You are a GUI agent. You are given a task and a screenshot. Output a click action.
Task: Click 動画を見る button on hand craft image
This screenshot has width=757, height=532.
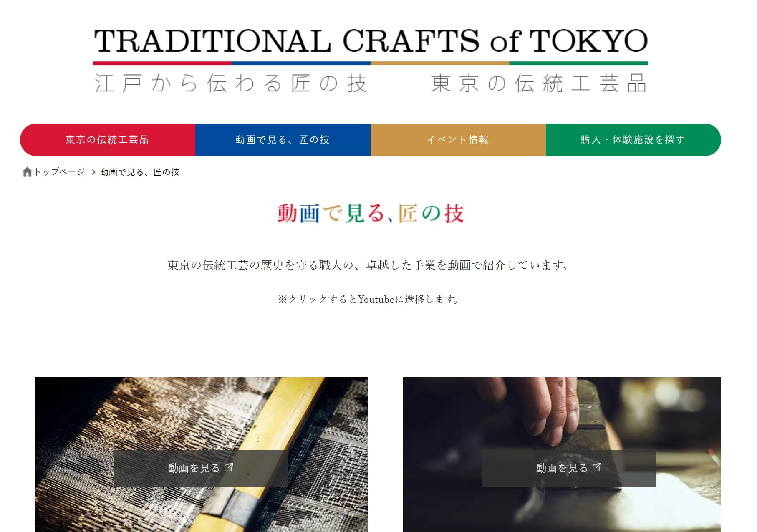[x=569, y=468]
